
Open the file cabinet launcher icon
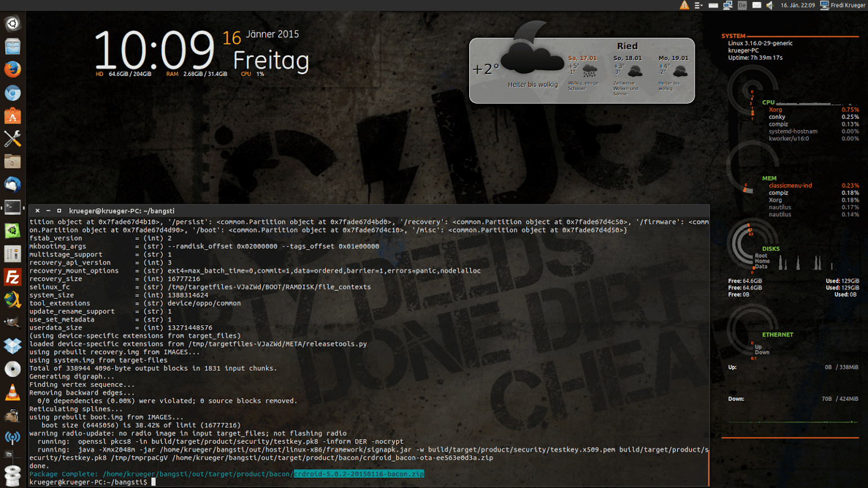tap(12, 47)
